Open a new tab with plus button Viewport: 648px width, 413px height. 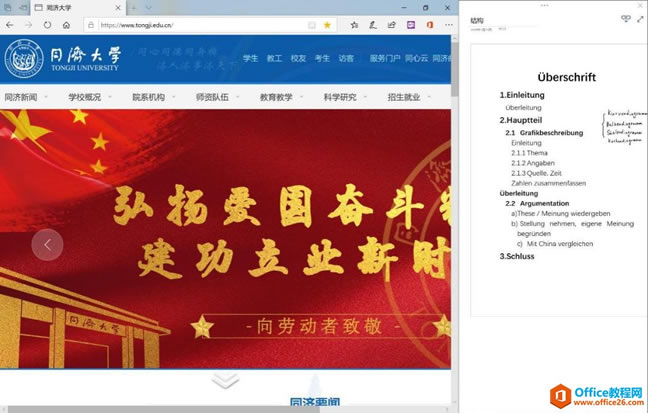click(x=133, y=7)
